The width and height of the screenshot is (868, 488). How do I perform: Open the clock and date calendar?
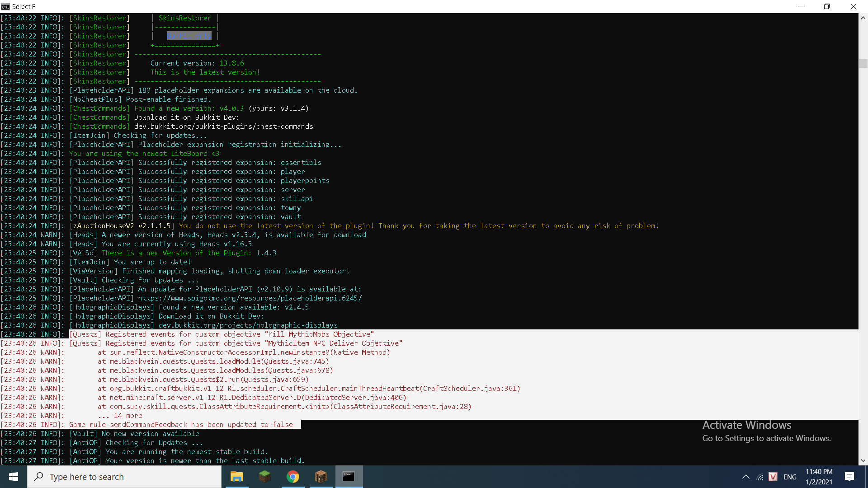pos(819,477)
